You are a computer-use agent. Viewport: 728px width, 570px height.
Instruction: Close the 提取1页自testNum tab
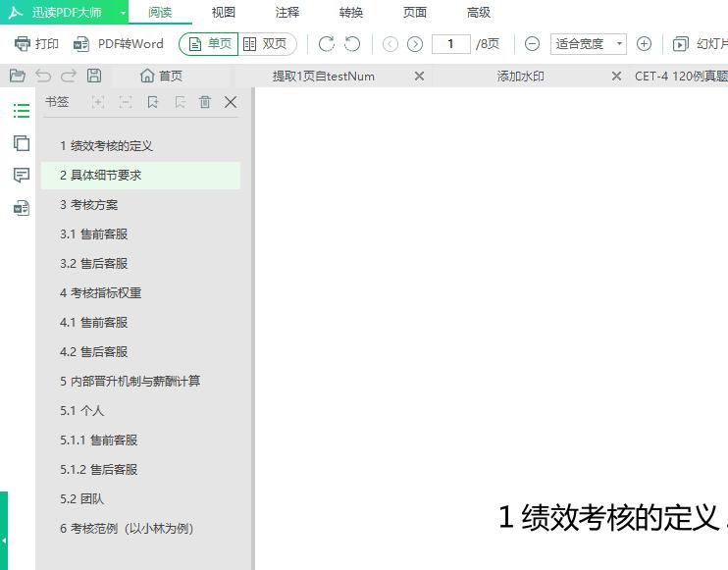[x=419, y=77]
